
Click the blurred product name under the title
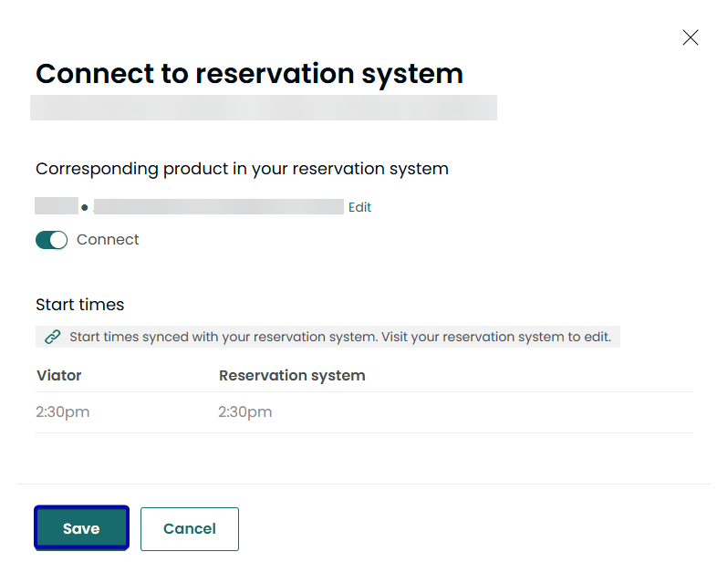pyautogui.click(x=263, y=108)
